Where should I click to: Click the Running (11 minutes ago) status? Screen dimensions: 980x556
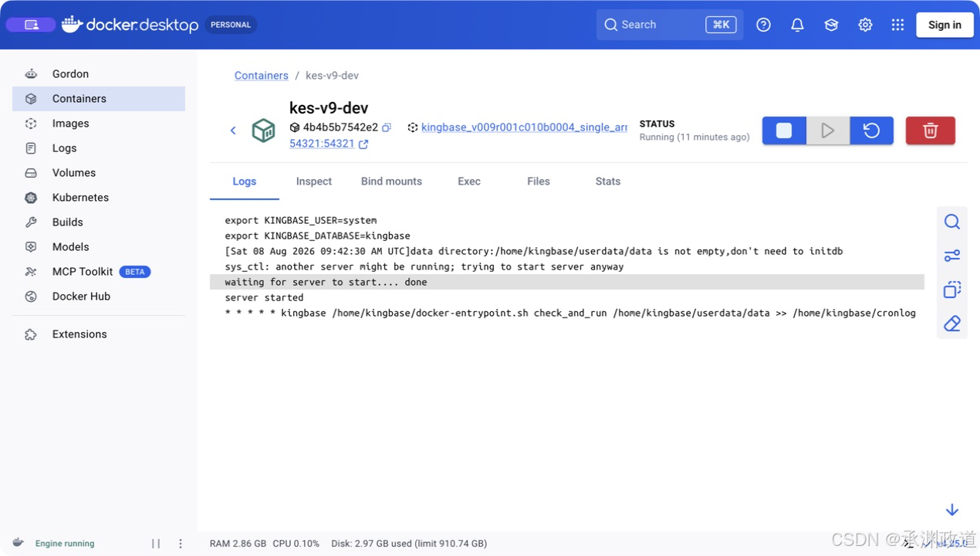(694, 137)
